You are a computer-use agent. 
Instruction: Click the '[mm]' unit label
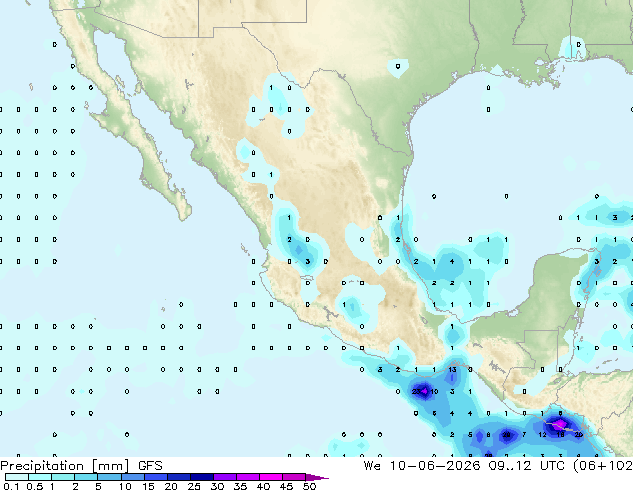(111, 466)
